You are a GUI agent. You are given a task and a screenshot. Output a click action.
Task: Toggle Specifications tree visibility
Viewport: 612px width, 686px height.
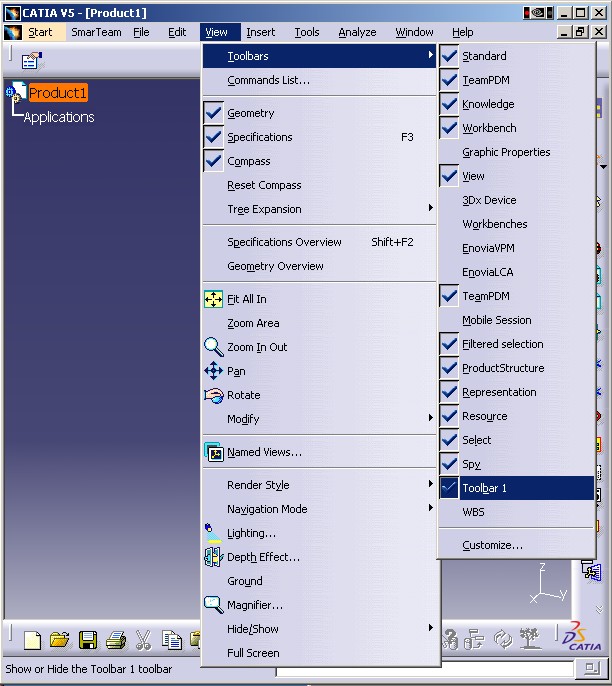[x=320, y=137]
